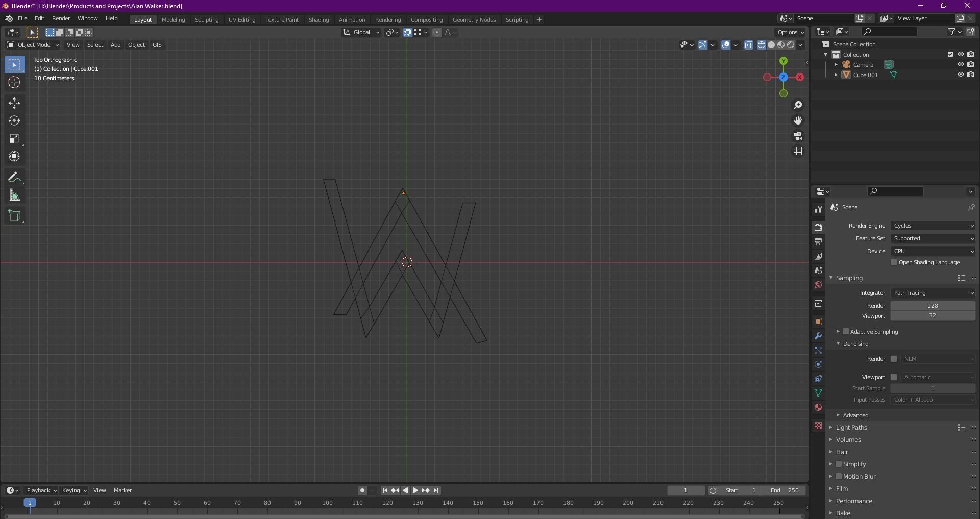Viewport: 980px width, 519px height.
Task: Enable Open Shading Language checkbox
Action: tap(894, 262)
